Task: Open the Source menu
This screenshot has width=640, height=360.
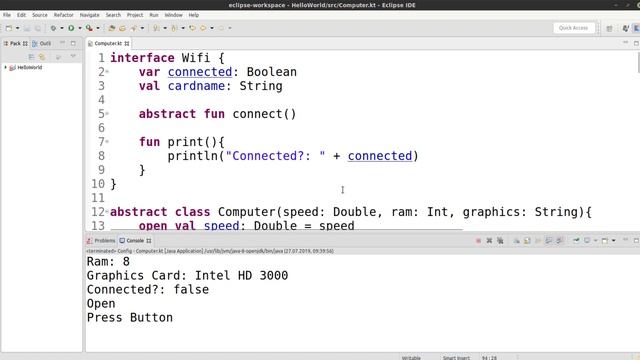Action: 40,15
